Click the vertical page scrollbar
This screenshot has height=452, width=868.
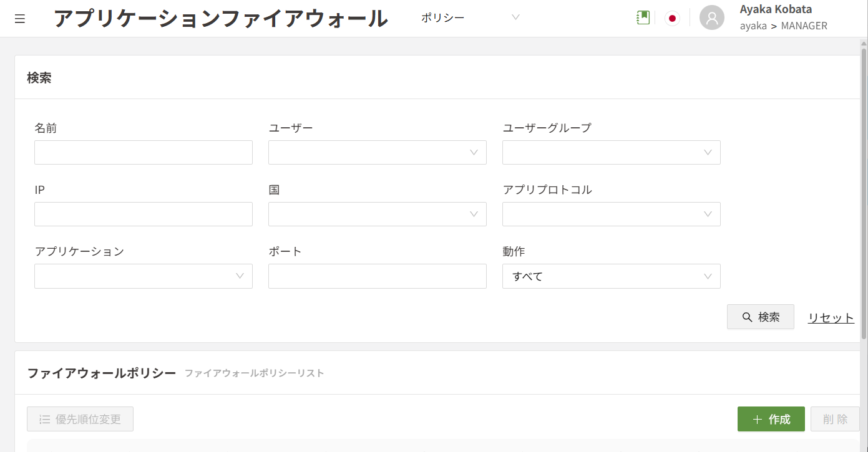pos(864,187)
